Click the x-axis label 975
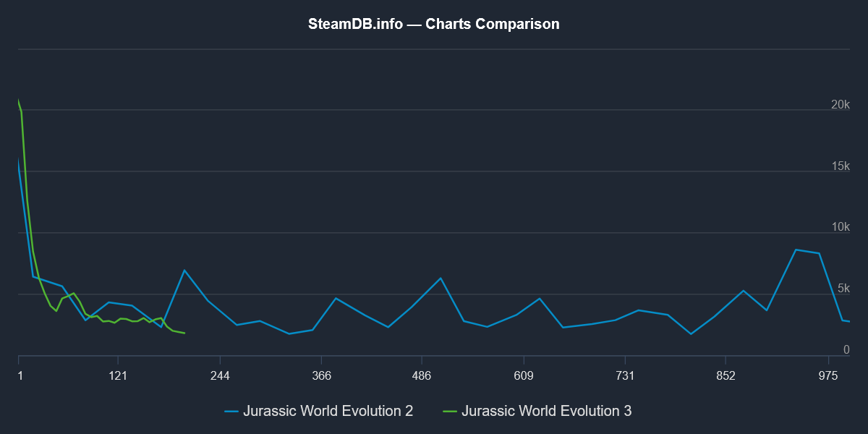 pos(828,376)
